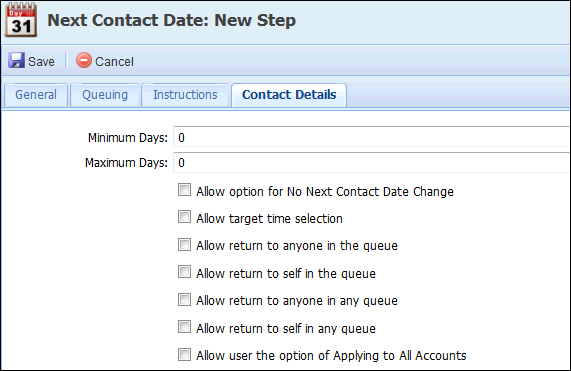The height and width of the screenshot is (371, 571).
Task: Switch to the General tab
Action: coord(36,95)
